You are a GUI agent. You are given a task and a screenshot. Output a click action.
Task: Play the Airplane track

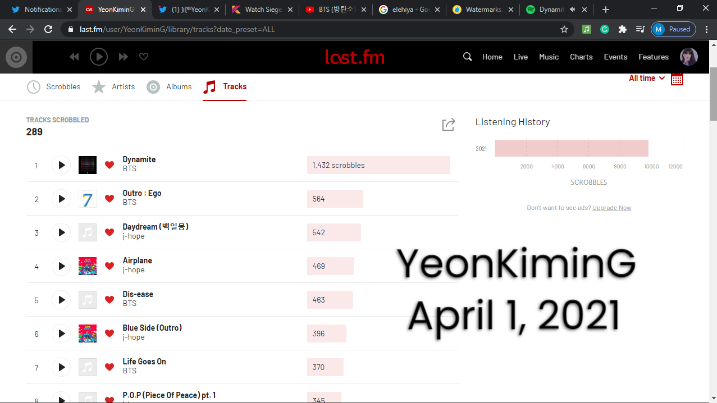coord(61,266)
